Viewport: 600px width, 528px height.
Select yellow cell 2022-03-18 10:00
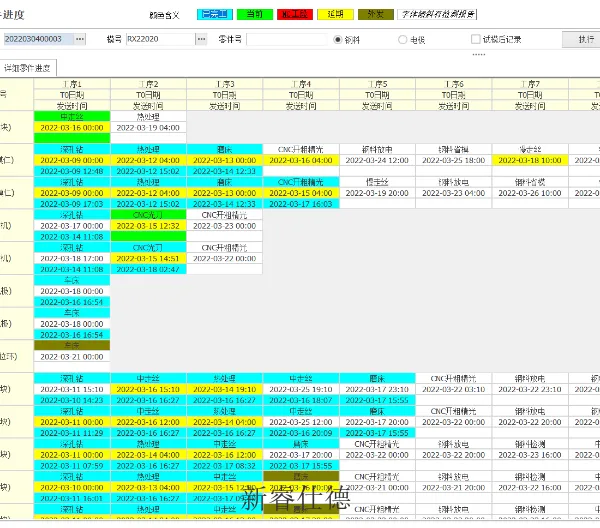click(x=530, y=160)
